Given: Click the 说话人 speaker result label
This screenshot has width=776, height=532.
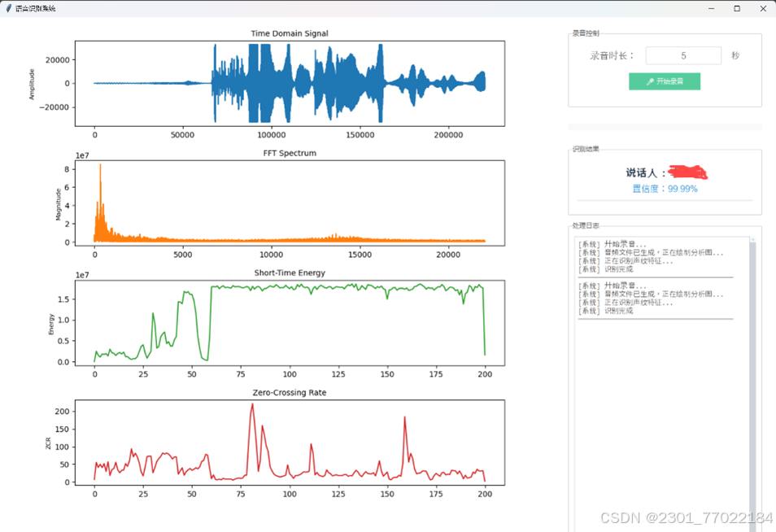Looking at the screenshot, I should pos(646,172).
